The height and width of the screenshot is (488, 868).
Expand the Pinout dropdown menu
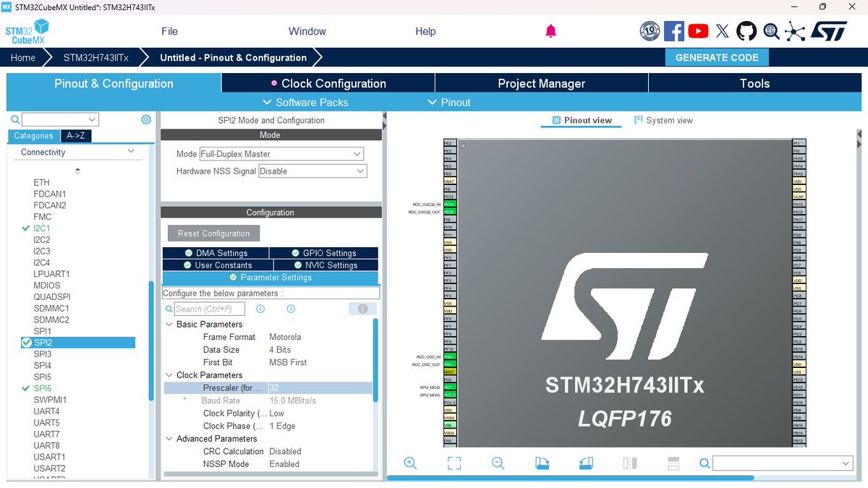(449, 103)
